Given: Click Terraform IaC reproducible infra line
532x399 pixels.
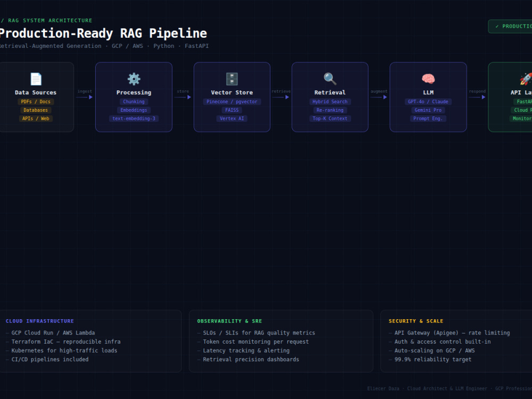Looking at the screenshot, I should pyautogui.click(x=66, y=342).
